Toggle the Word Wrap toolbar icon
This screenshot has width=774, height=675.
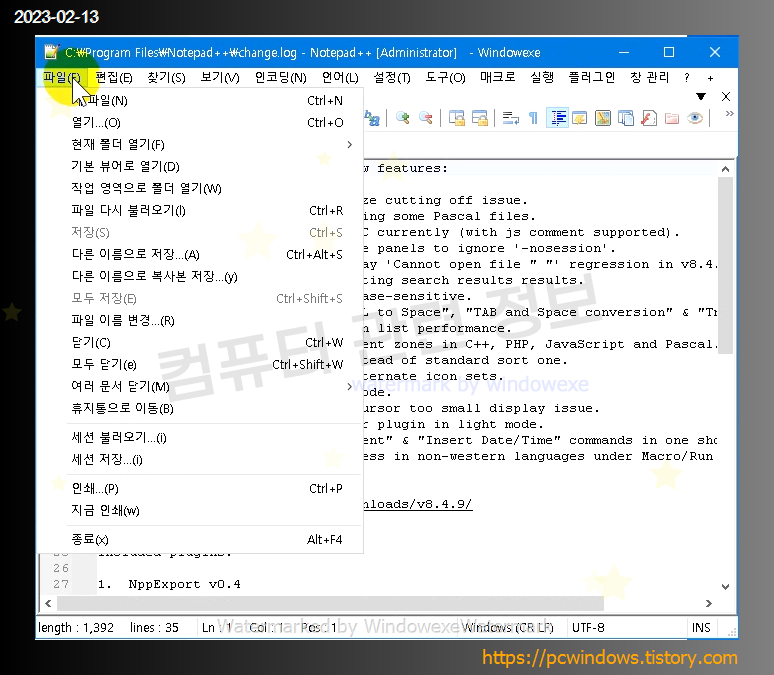(510, 119)
